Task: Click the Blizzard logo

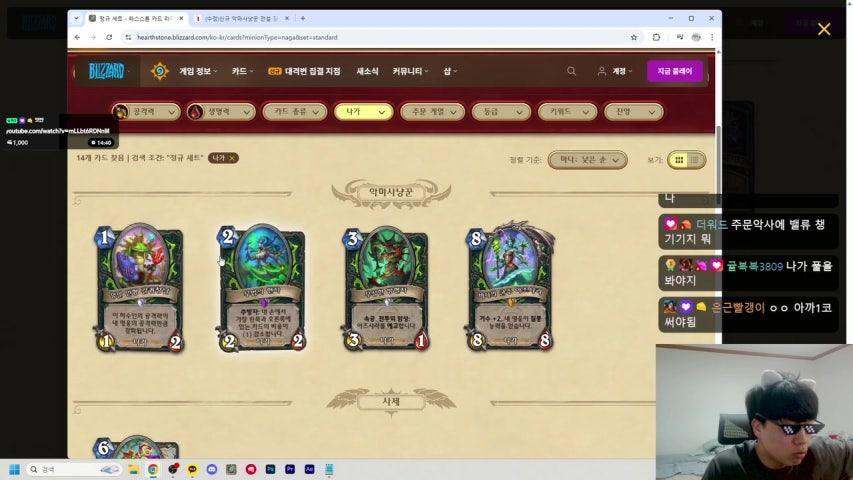Action: [x=107, y=71]
